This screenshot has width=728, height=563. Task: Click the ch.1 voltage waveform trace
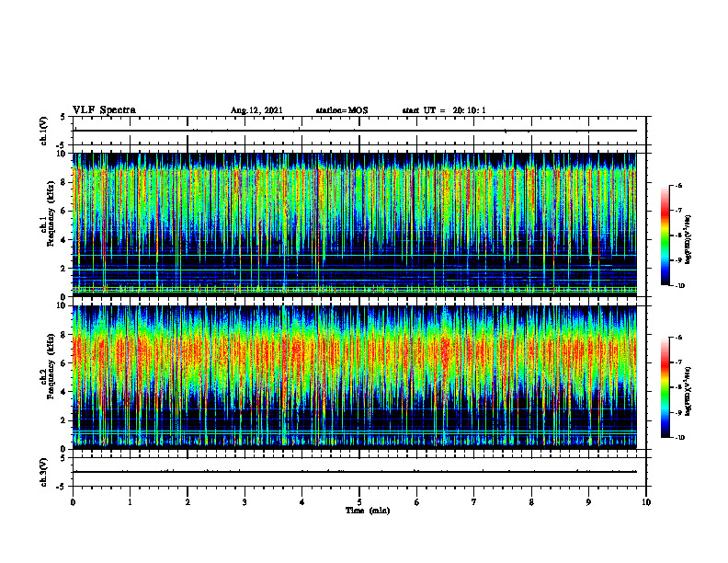(355, 131)
